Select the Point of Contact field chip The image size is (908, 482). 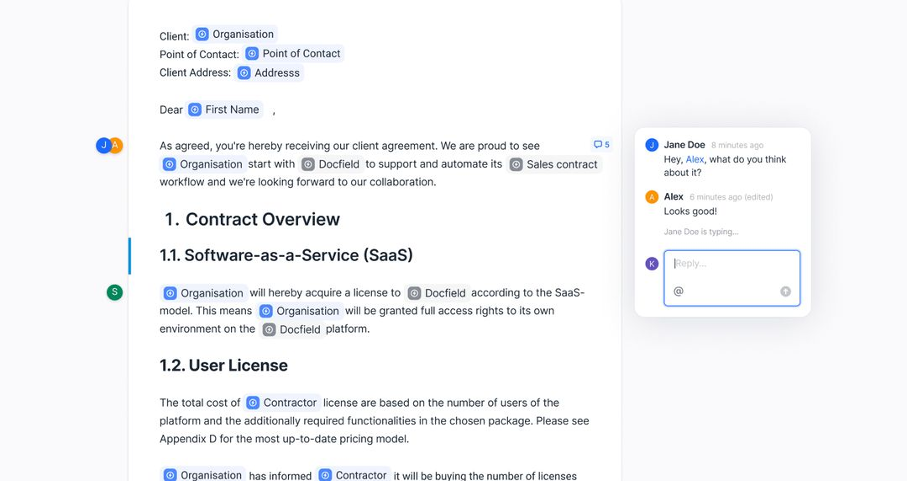[x=294, y=53]
